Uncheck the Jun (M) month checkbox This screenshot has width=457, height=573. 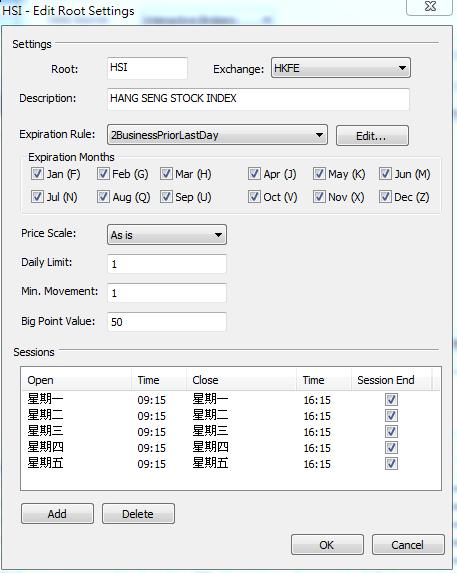[385, 174]
